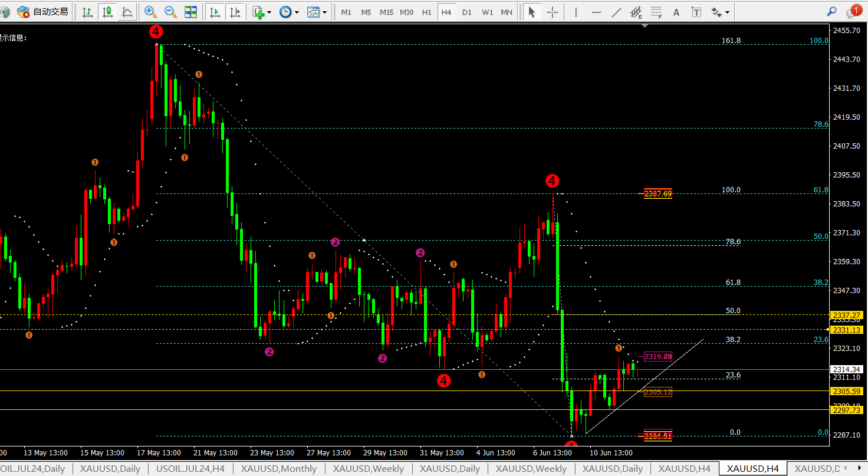868x476 pixels.
Task: Open the search magnifier in the toolbar
Action: [x=831, y=12]
